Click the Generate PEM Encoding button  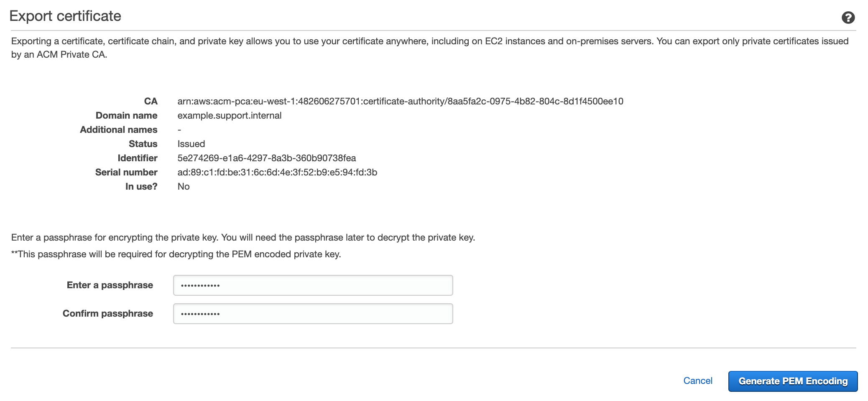pyautogui.click(x=793, y=381)
